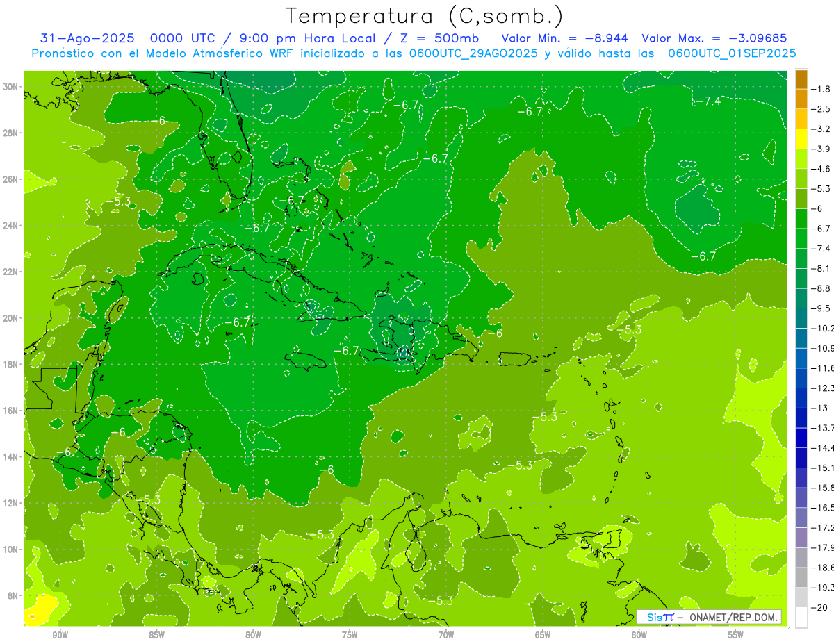The height and width of the screenshot is (644, 834).
Task: Click latitude axis label "30N"
Action: pos(11,87)
